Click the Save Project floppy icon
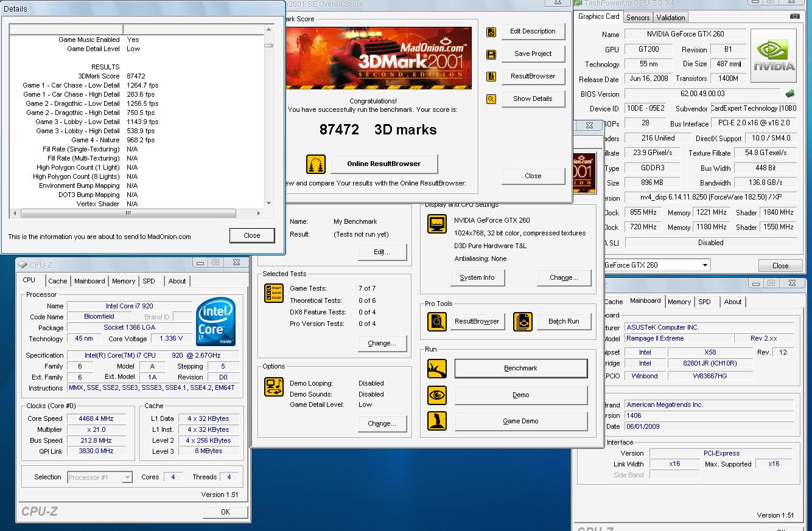 (491, 55)
